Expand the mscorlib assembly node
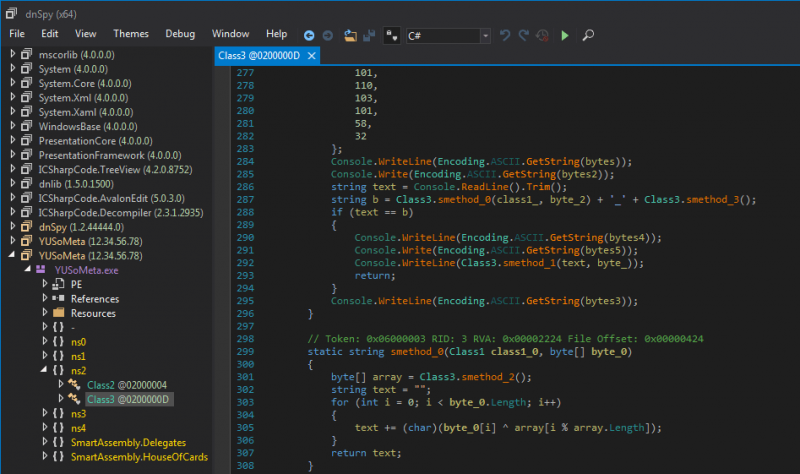 pos(12,55)
